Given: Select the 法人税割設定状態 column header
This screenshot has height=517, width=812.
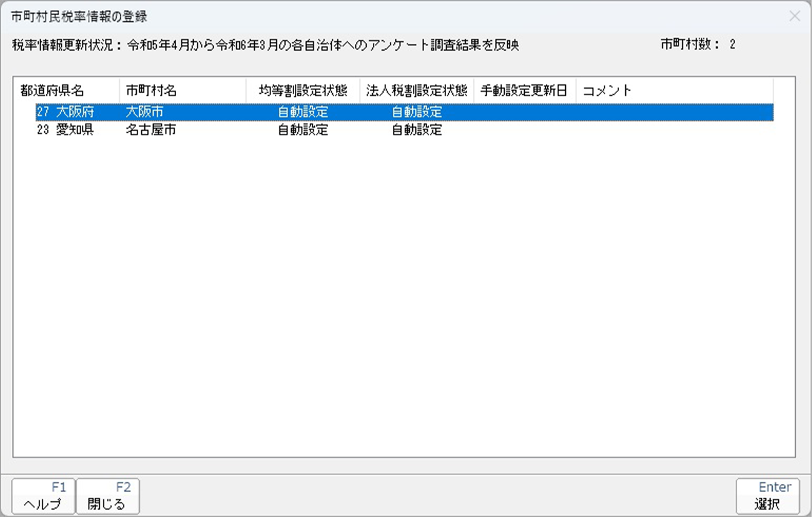Looking at the screenshot, I should click(x=417, y=91).
